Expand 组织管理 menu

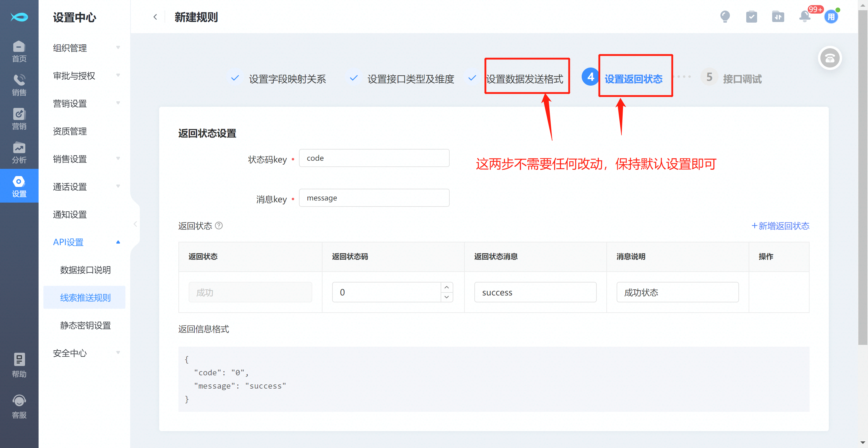[x=86, y=48]
